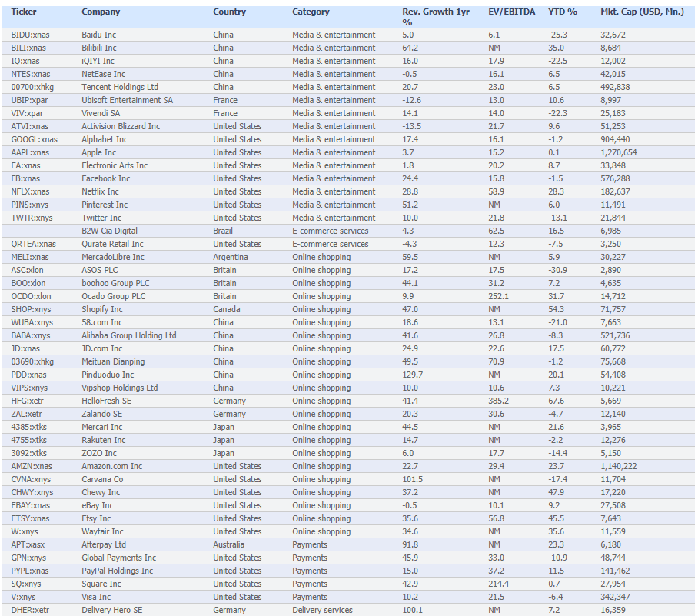The height and width of the screenshot is (616, 698).
Task: Select Shopify Inc
Action: (x=102, y=309)
